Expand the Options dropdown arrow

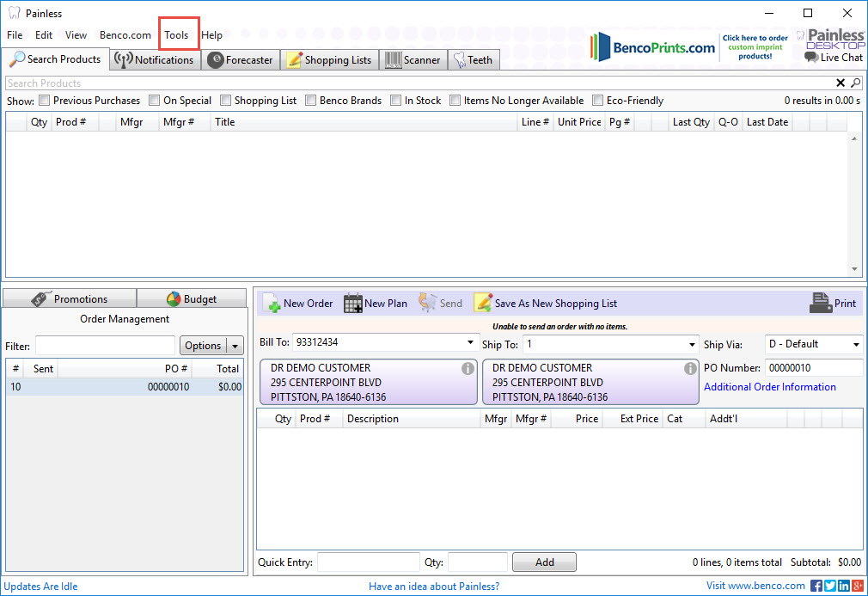(235, 346)
